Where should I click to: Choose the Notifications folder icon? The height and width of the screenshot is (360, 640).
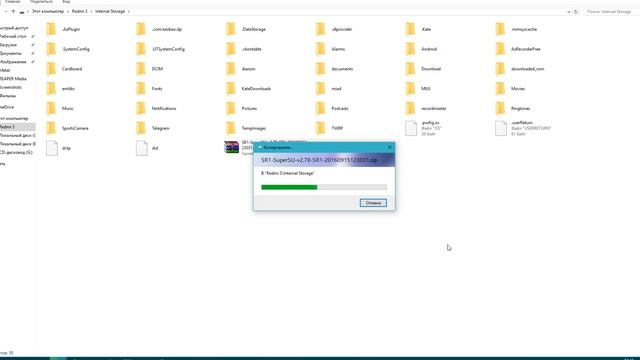coord(141,108)
